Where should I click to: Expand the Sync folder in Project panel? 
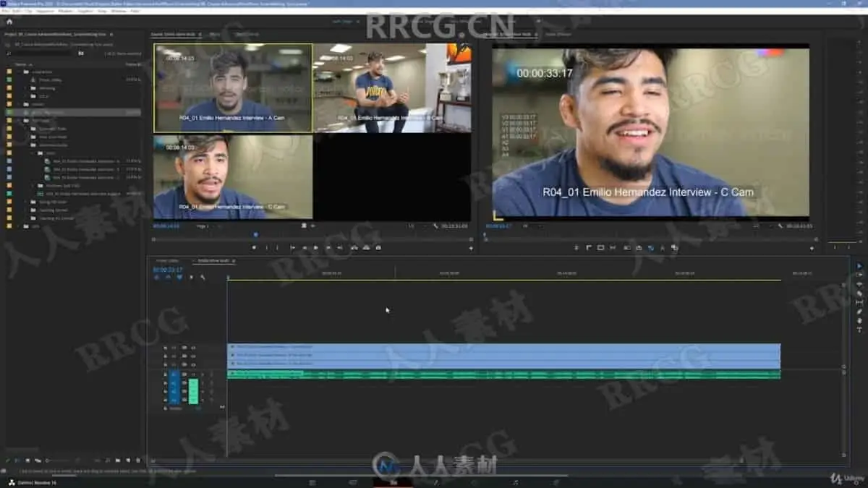tap(33, 153)
